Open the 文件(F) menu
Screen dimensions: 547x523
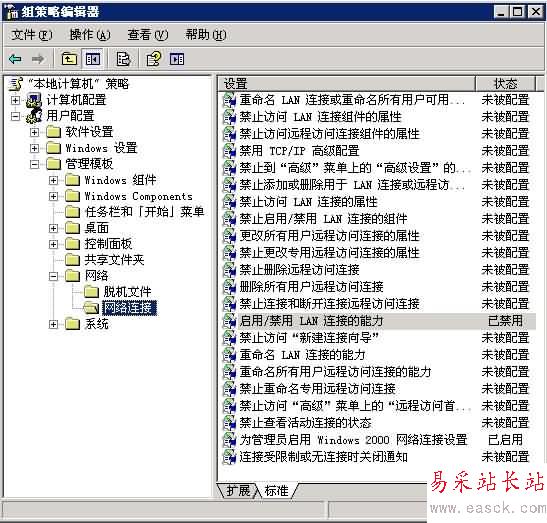32,35
